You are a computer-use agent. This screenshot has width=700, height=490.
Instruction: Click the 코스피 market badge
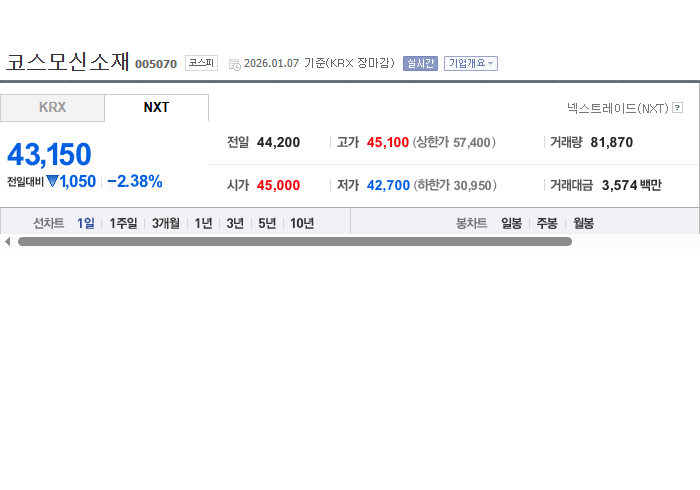[x=201, y=63]
